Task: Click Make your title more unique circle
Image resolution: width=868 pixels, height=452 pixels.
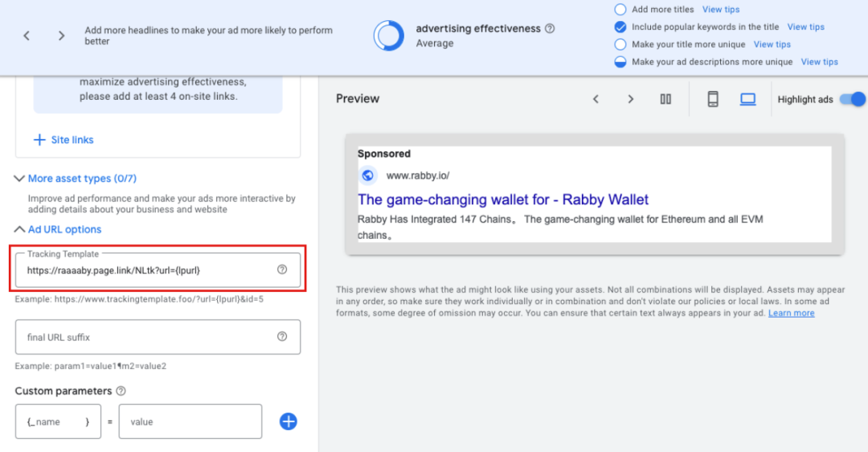Action: [x=620, y=44]
